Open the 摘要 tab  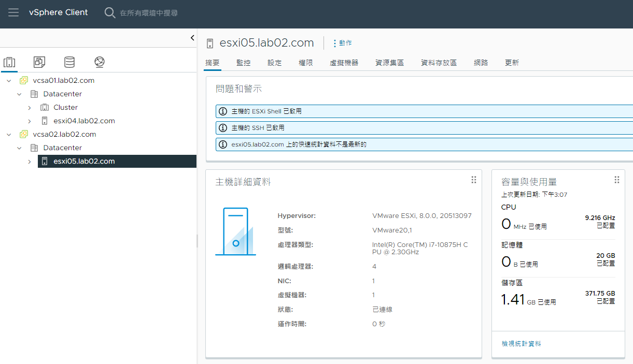pyautogui.click(x=213, y=63)
